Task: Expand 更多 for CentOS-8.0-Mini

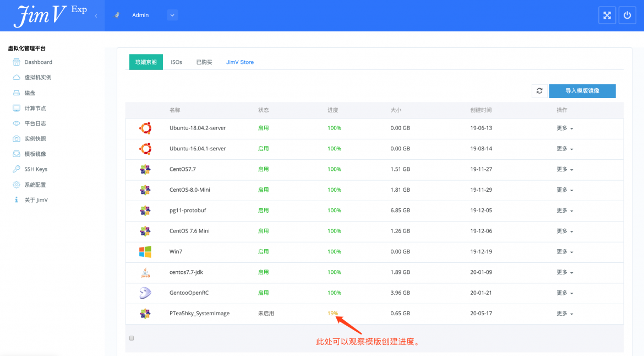Action: 565,190
